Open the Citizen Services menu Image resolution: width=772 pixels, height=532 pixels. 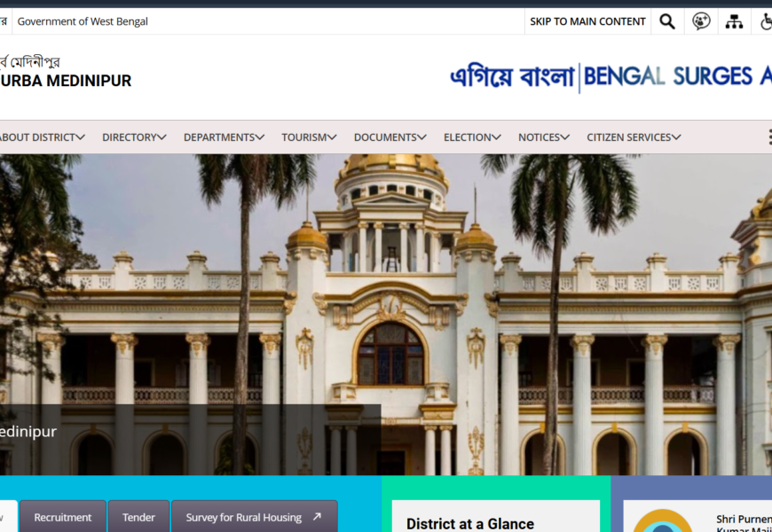[x=634, y=137]
